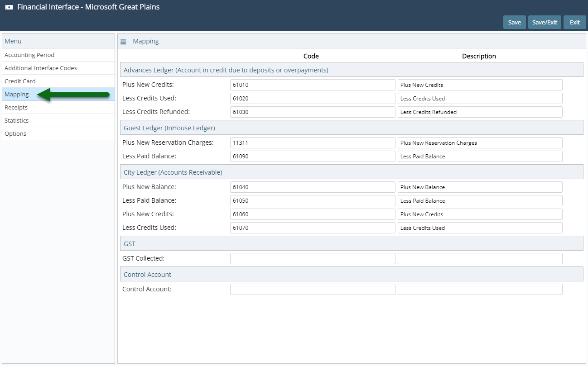
Task: Click the Advances Ledger Plus New Credits description field
Action: point(480,85)
